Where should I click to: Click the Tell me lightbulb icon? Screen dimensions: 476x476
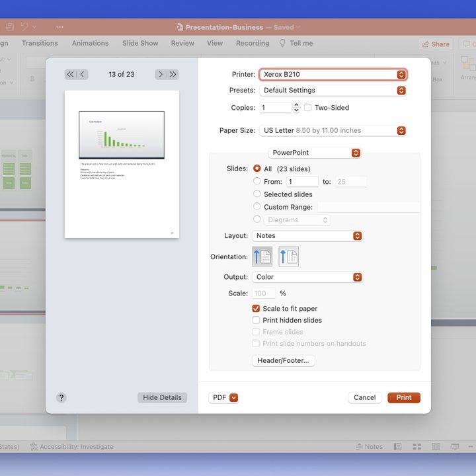coord(282,43)
